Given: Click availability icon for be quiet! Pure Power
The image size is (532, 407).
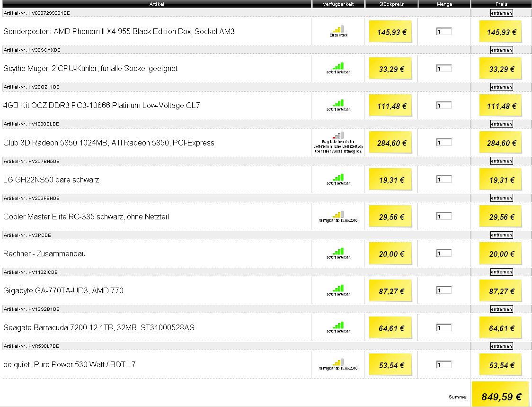Looking at the screenshot, I should coord(338,362).
